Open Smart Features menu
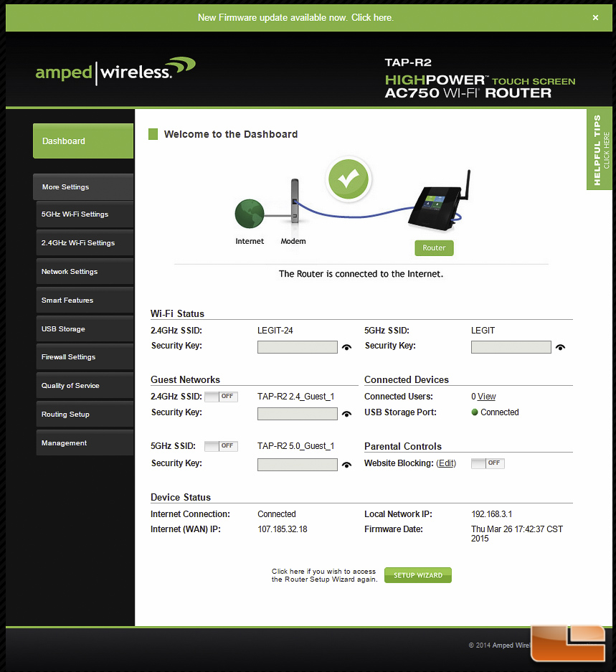The height and width of the screenshot is (672, 616). pyautogui.click(x=85, y=300)
